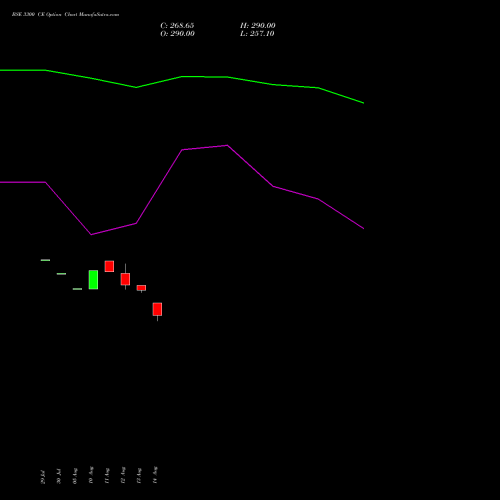500x500 pixels.
Task: Select the lowest red candlestick for 14 Aug
Action: pyautogui.click(x=157, y=309)
